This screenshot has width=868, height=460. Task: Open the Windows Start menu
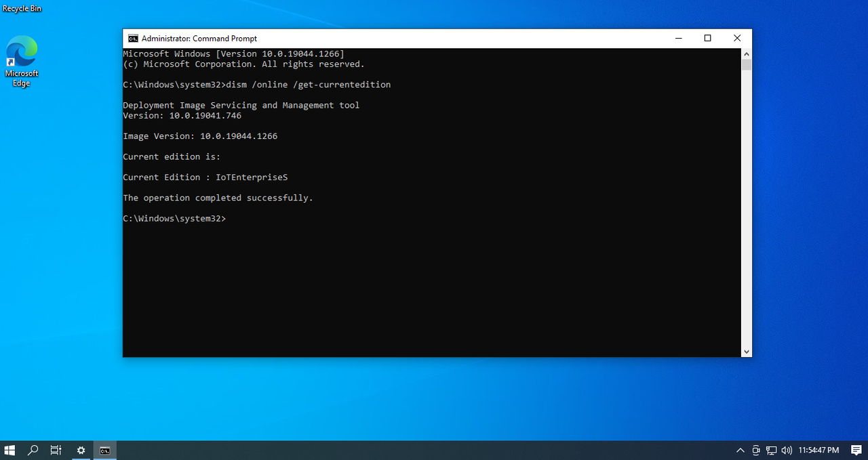coord(10,450)
